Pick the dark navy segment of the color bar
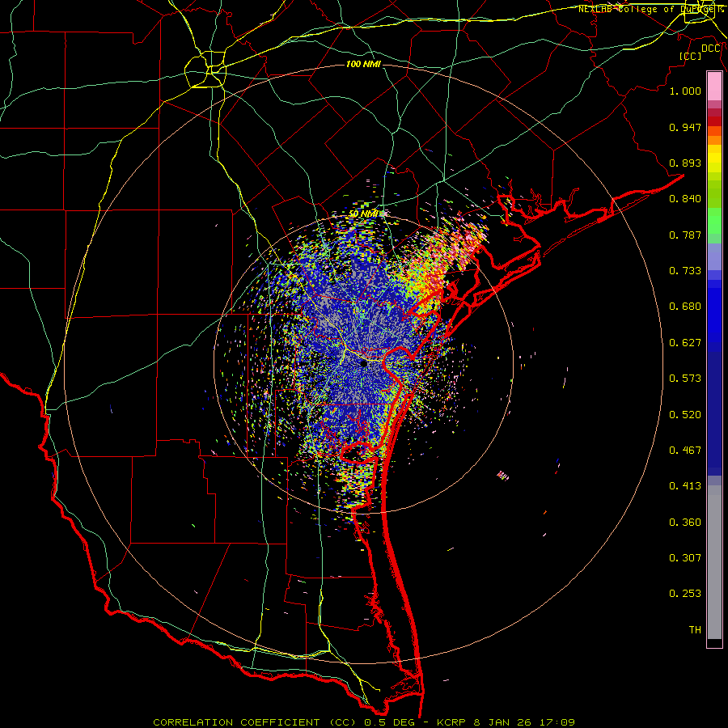The image size is (728, 728). (x=714, y=413)
